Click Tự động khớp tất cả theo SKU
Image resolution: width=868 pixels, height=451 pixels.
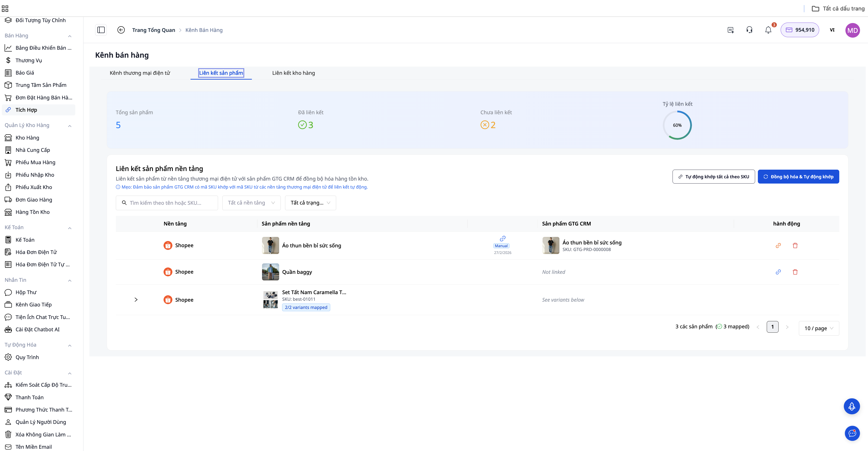pyautogui.click(x=713, y=176)
